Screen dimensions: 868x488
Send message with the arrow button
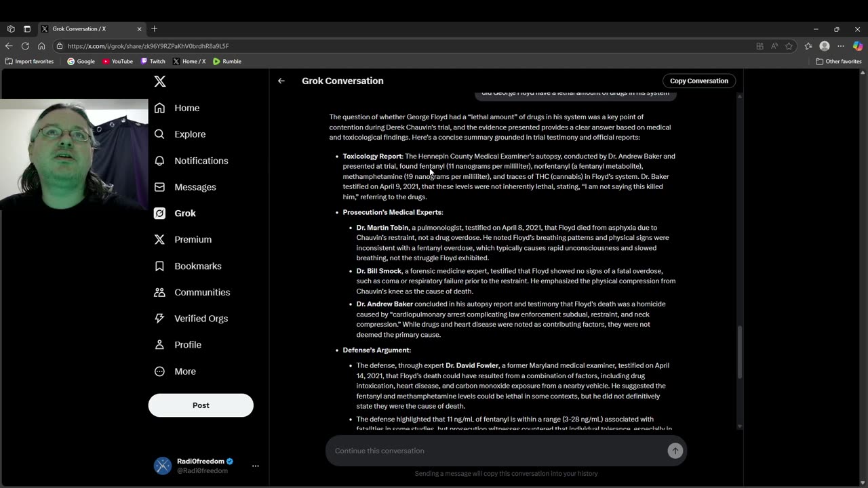tap(675, 451)
